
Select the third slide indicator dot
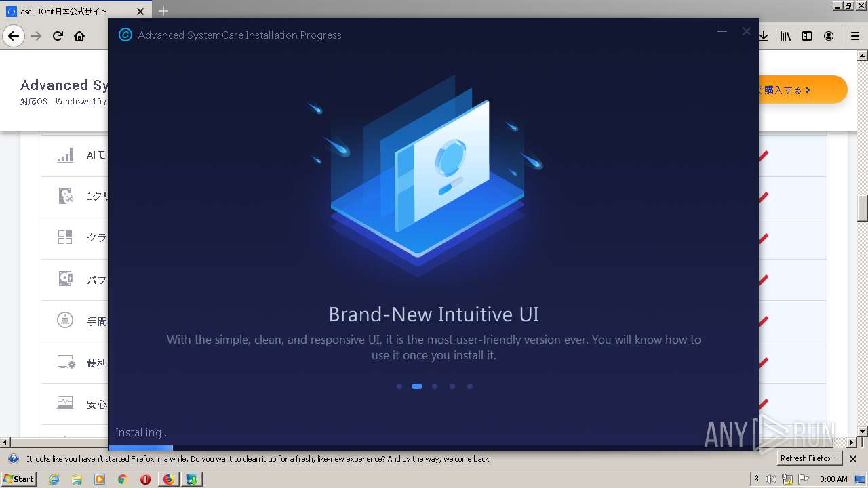tap(435, 386)
